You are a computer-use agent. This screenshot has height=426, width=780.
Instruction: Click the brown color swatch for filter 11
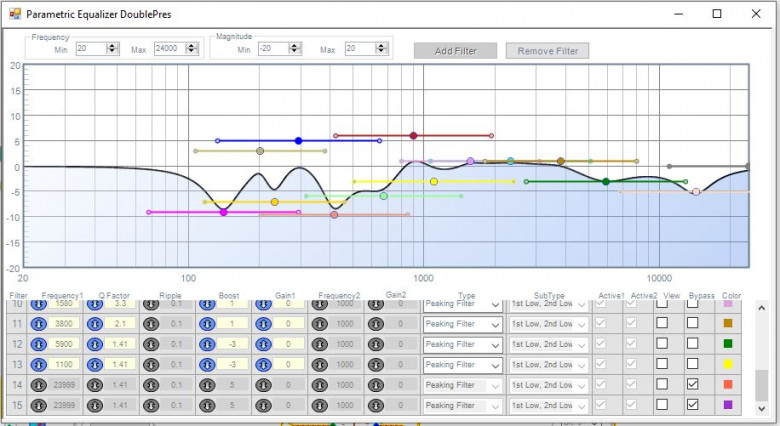pyautogui.click(x=728, y=323)
